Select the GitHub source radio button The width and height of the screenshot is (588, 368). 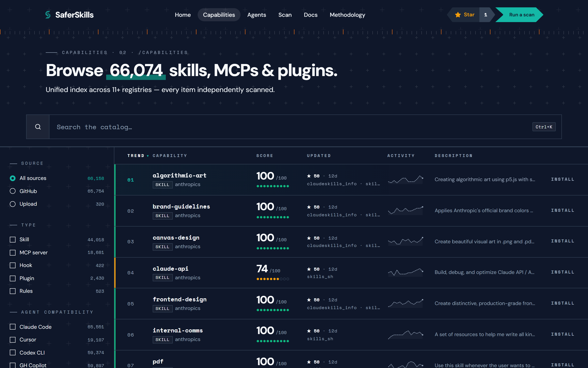[x=13, y=191]
